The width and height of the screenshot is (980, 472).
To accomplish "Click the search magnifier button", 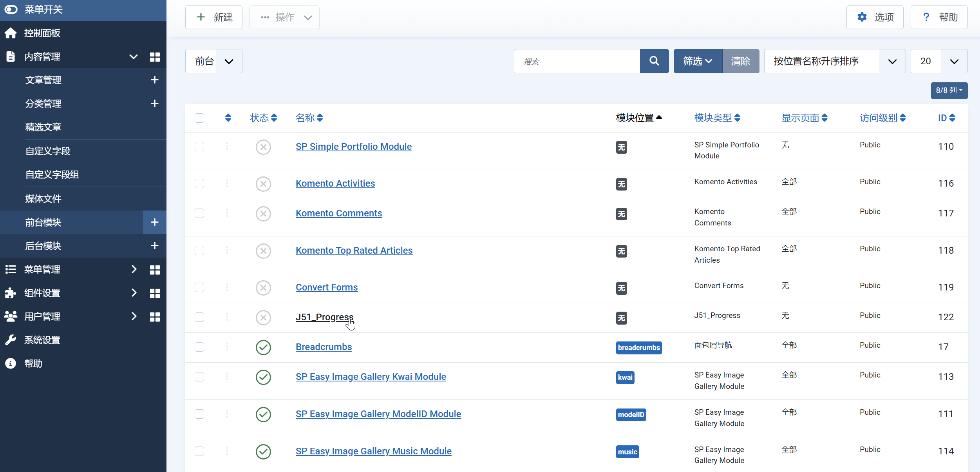I will click(x=654, y=61).
